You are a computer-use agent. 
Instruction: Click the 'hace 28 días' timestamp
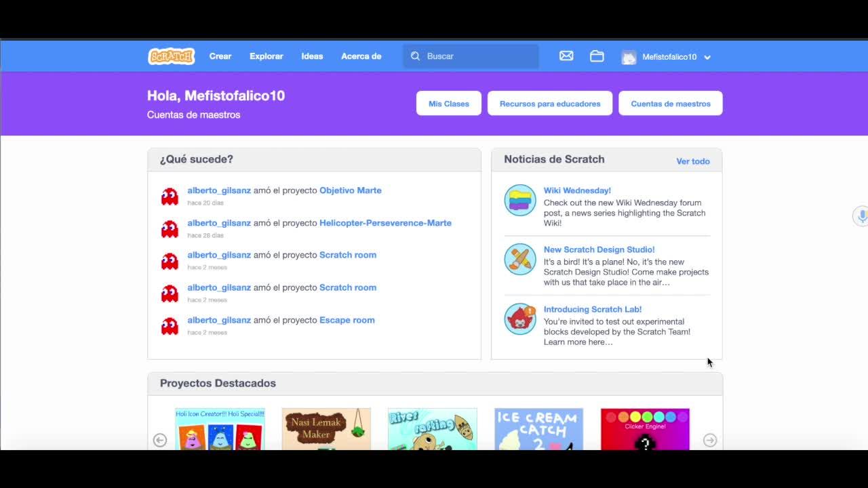205,235
